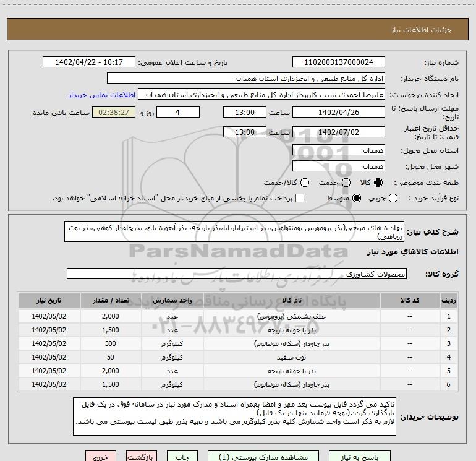Click the ردیف column header
The width and height of the screenshot is (476, 461).
coord(449,300)
